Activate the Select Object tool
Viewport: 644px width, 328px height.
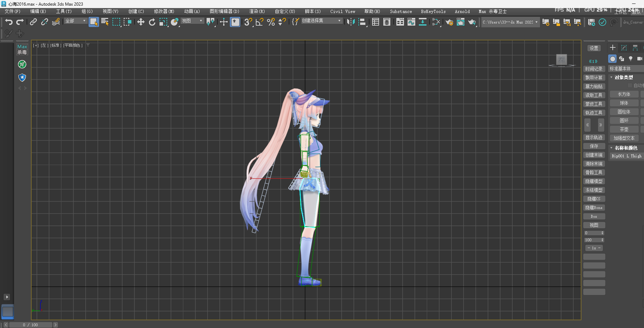(x=94, y=22)
